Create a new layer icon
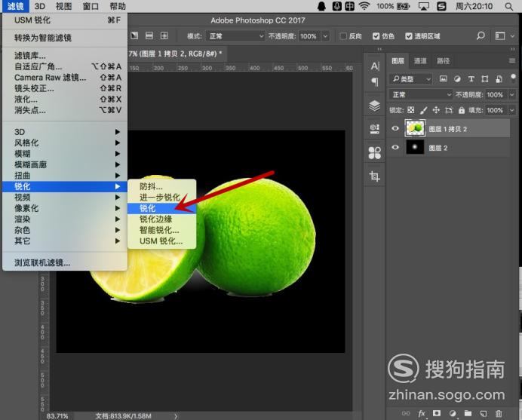The height and width of the screenshot is (420, 522). 484,413
